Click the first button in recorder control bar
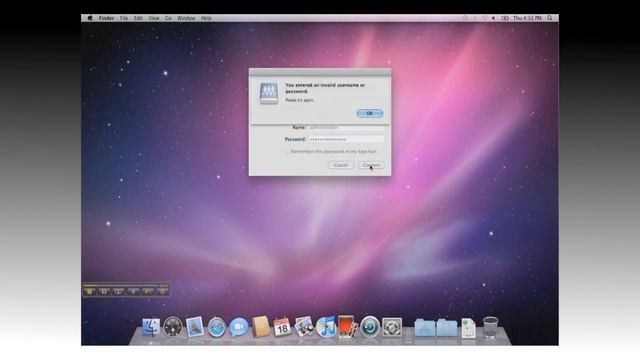 (x=90, y=291)
